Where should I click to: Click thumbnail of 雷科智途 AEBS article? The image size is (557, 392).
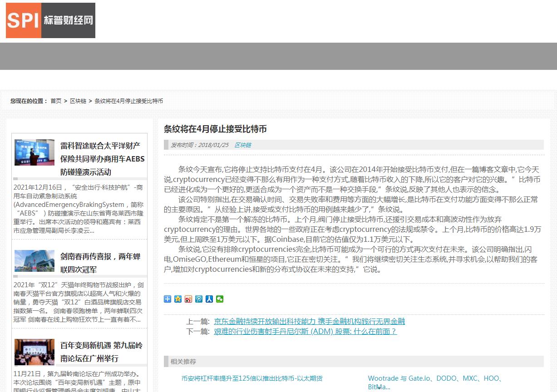[35, 152]
